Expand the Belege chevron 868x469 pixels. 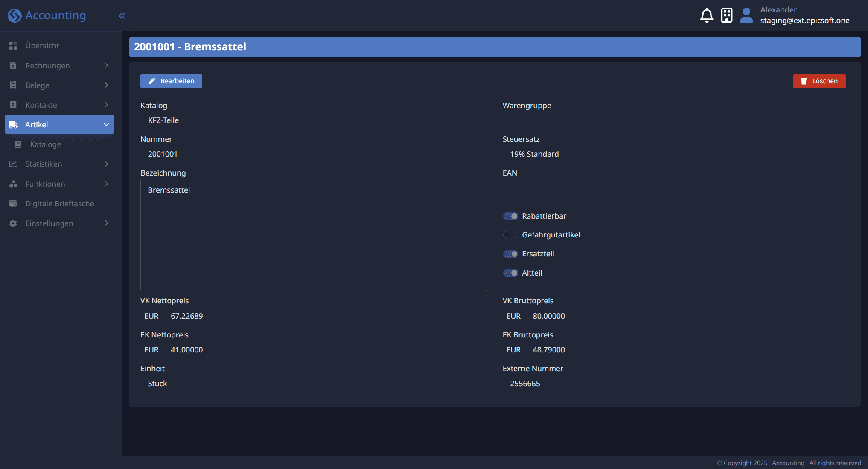tap(106, 85)
